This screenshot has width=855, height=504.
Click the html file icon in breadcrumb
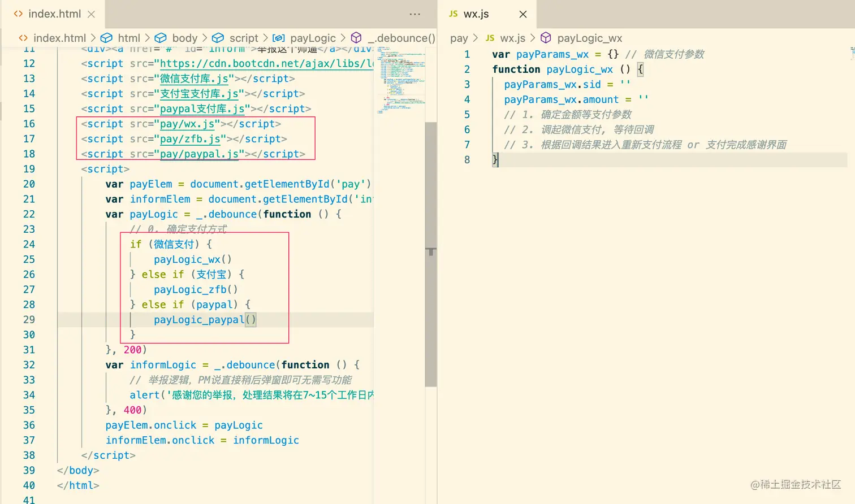(x=23, y=38)
